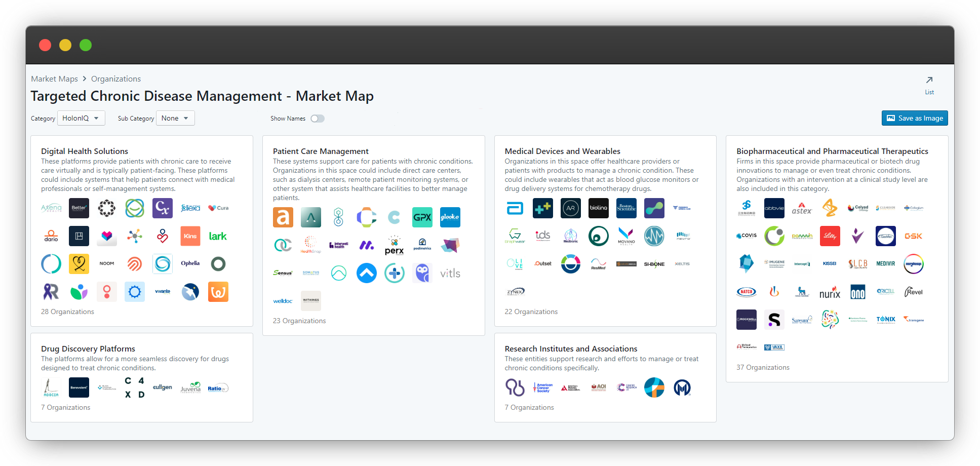Screen dimensions: 980x466
Task: Select the Ratio logo
Action: (x=218, y=387)
